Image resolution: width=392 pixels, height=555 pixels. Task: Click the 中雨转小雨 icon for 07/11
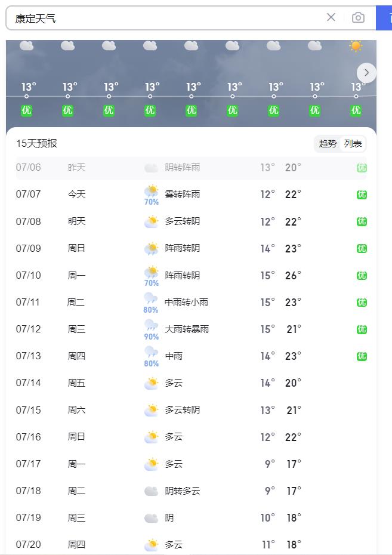tap(151, 298)
